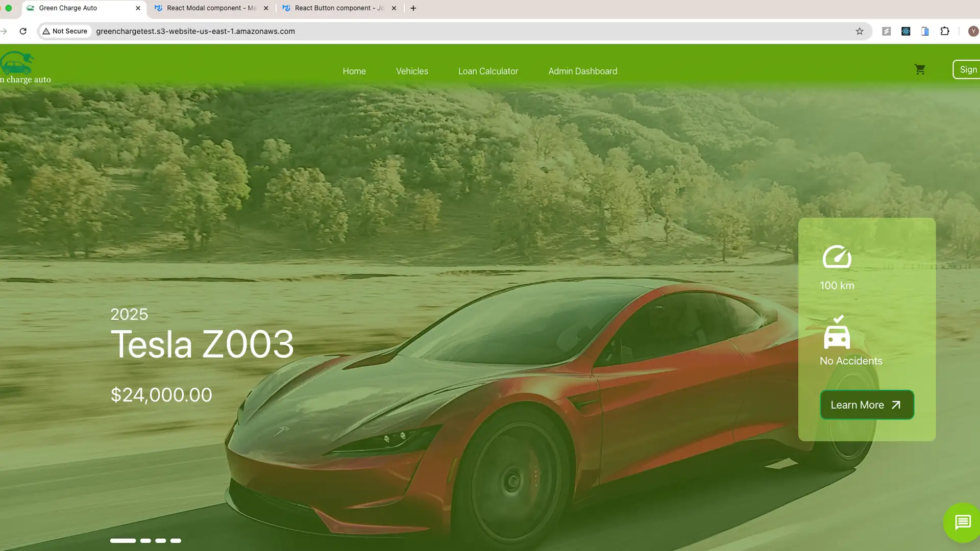Image resolution: width=980 pixels, height=551 pixels.
Task: Open the shopping cart icon
Action: [x=920, y=69]
